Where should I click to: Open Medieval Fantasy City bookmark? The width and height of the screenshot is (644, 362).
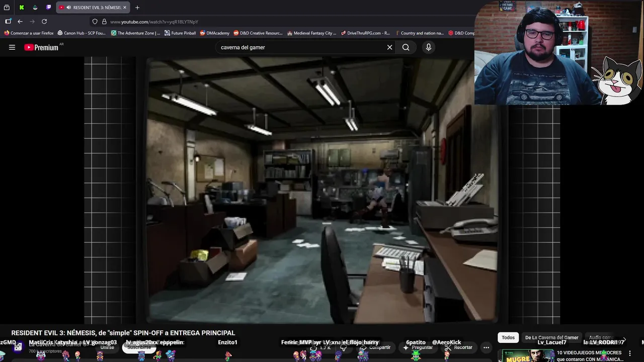coord(311,33)
